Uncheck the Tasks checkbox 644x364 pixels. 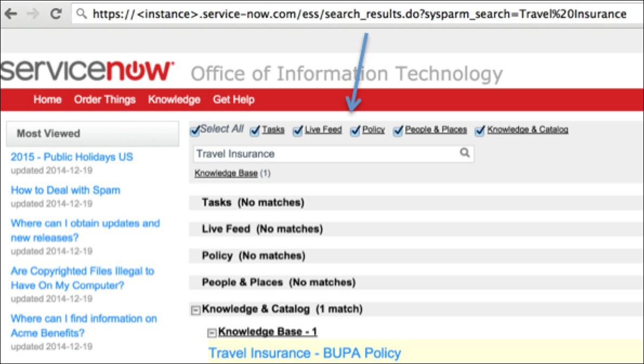tap(255, 131)
